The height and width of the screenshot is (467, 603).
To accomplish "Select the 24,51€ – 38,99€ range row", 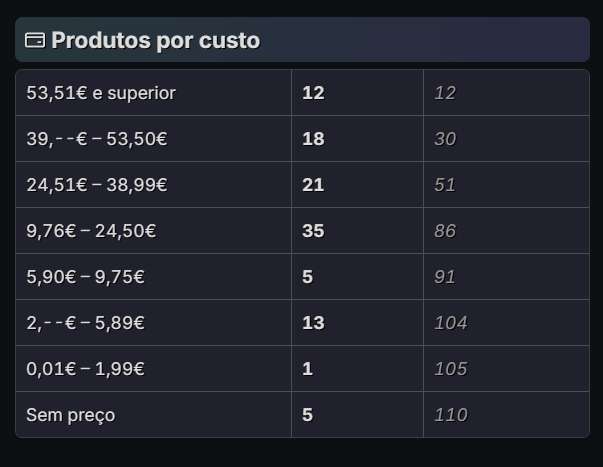I will click(x=96, y=185).
